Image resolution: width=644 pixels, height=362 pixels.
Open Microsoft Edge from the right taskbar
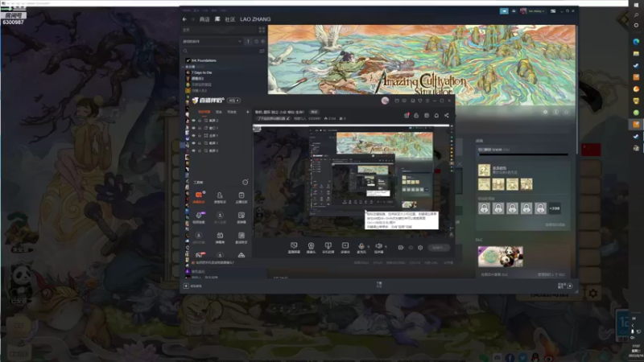pyautogui.click(x=636, y=42)
